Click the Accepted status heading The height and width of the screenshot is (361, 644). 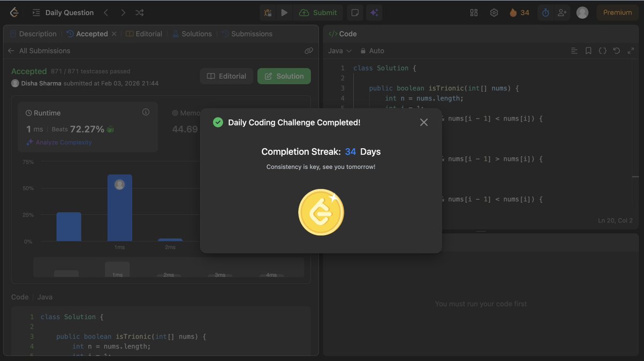(x=29, y=71)
